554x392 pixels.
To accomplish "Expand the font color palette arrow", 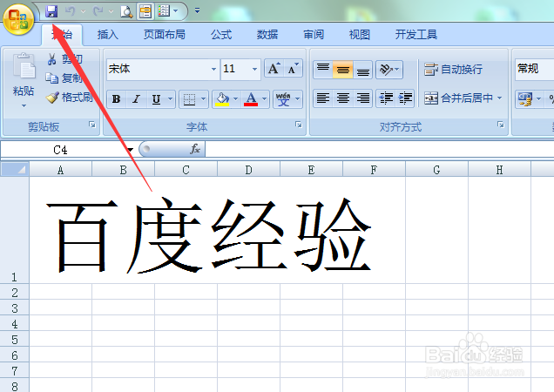I will [264, 99].
